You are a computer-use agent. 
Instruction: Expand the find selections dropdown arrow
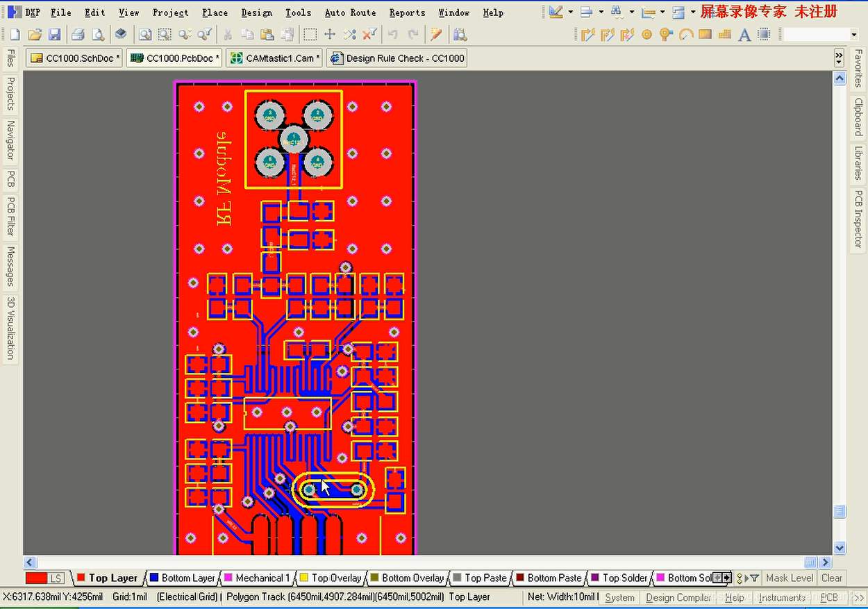pyautogui.click(x=632, y=12)
